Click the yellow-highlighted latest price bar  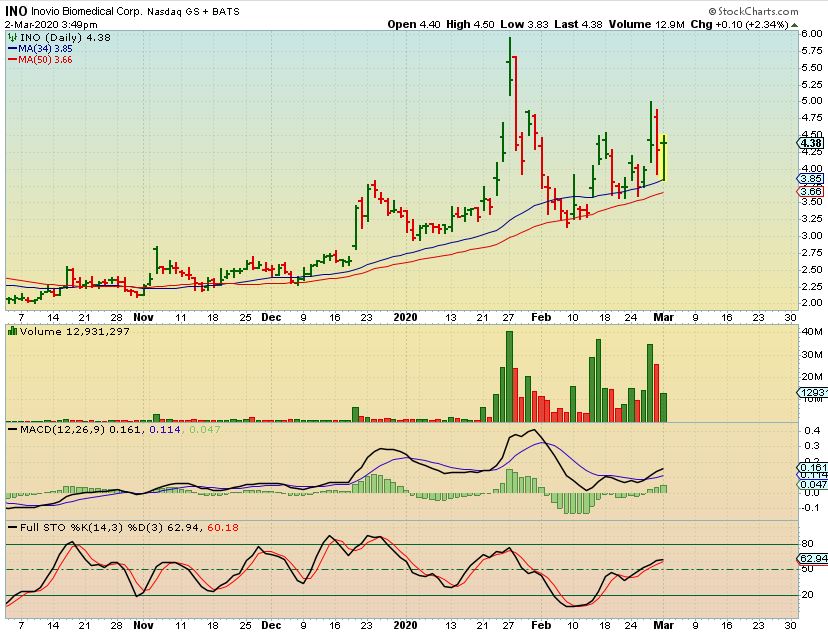[x=663, y=157]
